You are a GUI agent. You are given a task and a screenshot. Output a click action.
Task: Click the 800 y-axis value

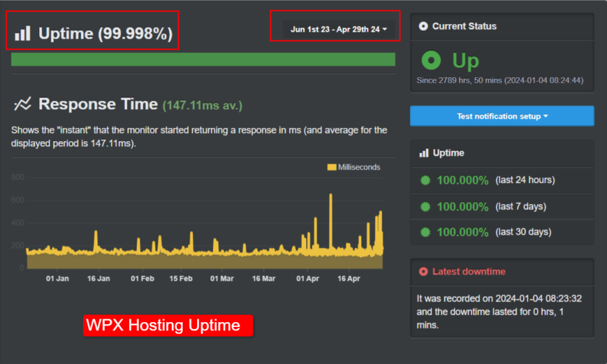[x=17, y=177]
